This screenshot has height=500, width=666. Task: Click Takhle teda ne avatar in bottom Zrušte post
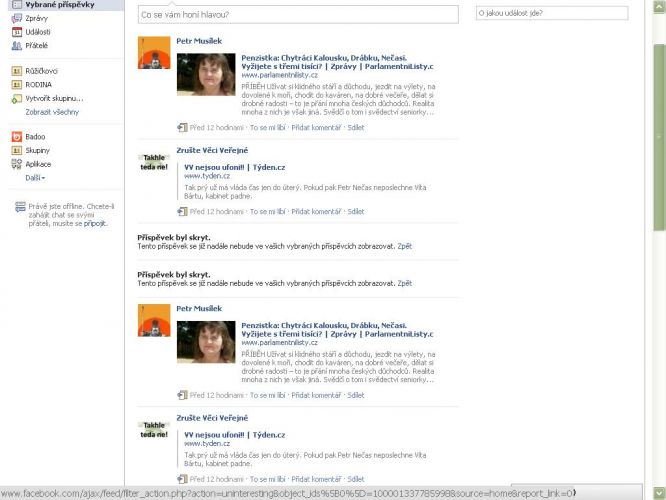[154, 430]
